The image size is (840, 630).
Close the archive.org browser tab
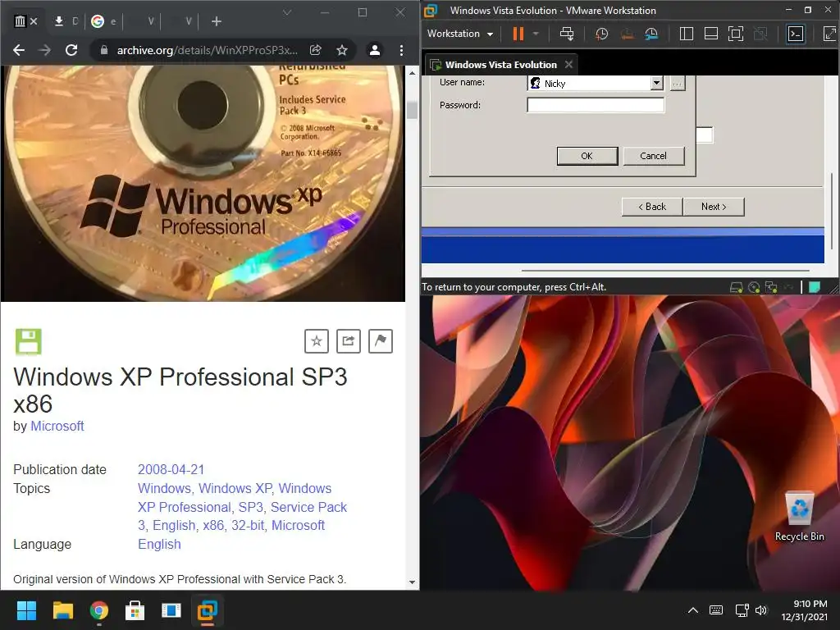click(x=34, y=21)
